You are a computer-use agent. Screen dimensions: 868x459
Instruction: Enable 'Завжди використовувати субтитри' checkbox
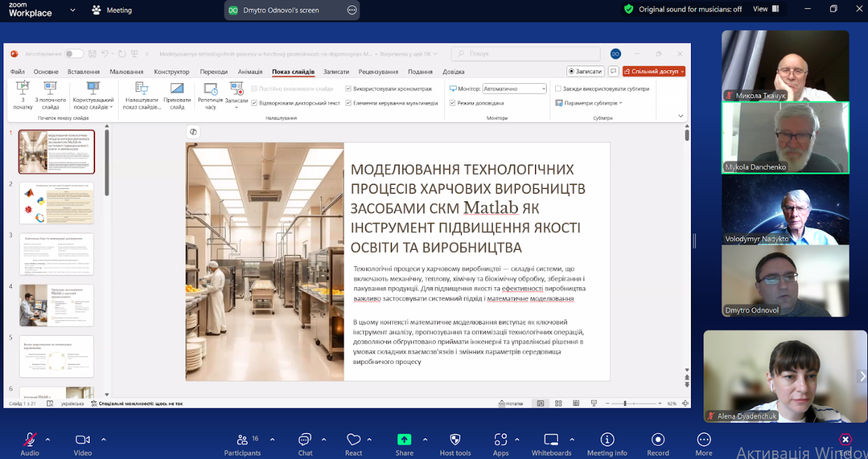point(559,89)
